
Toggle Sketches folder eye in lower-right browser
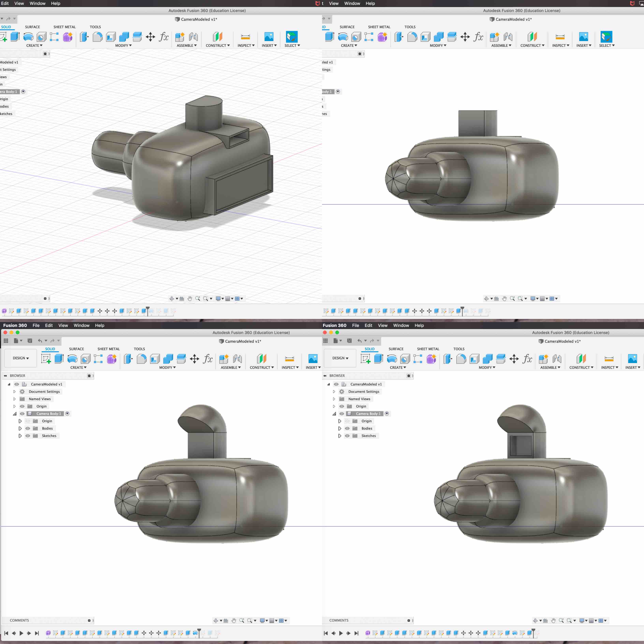click(347, 436)
